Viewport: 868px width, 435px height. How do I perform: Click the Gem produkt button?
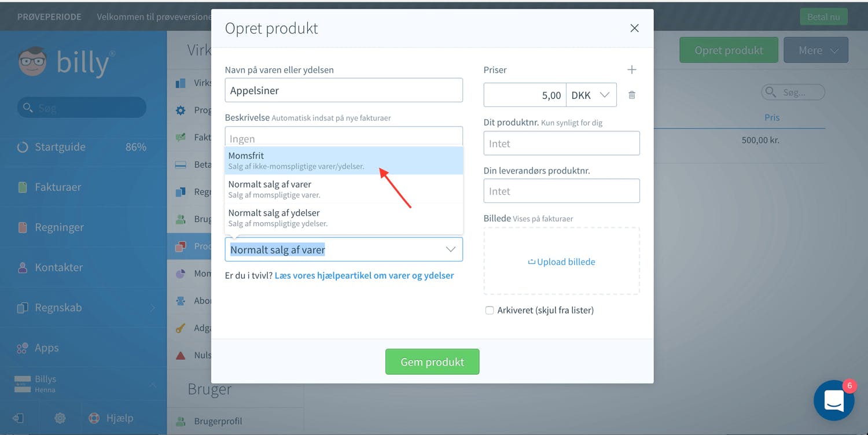pyautogui.click(x=432, y=362)
